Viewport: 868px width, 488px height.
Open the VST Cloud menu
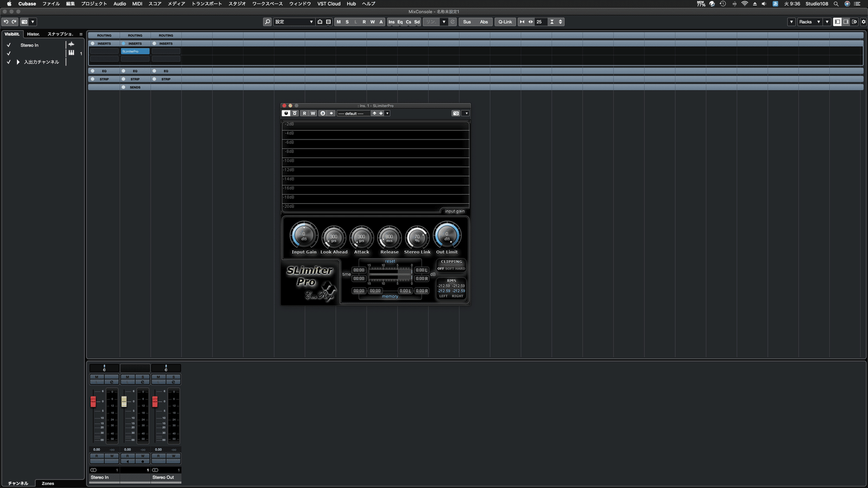point(329,4)
